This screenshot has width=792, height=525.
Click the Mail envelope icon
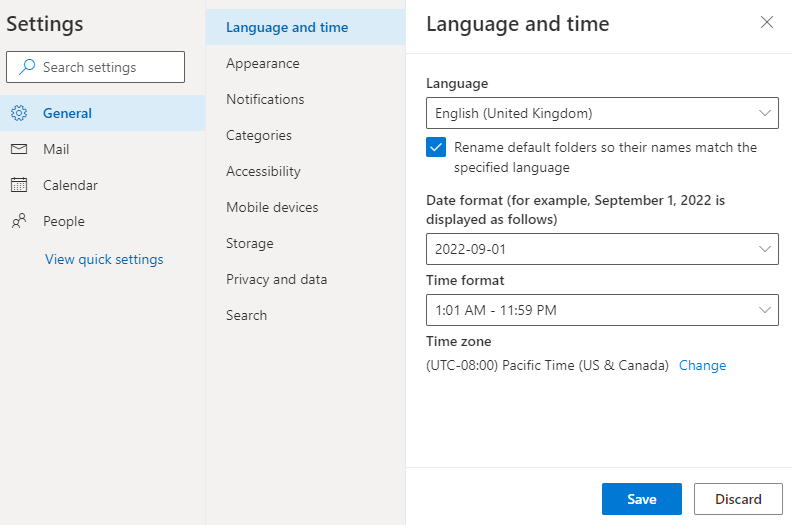pyautogui.click(x=19, y=149)
